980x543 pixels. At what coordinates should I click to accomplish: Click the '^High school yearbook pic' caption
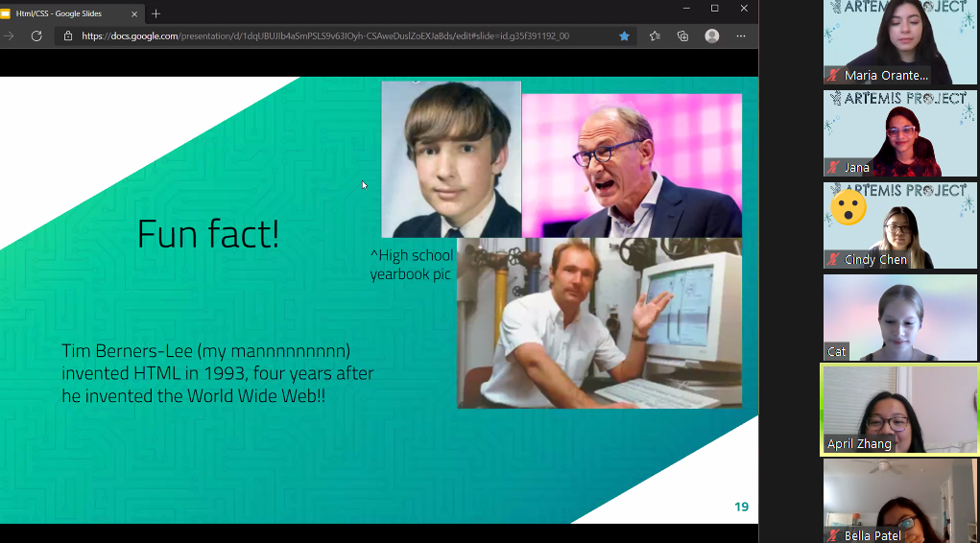click(x=411, y=265)
